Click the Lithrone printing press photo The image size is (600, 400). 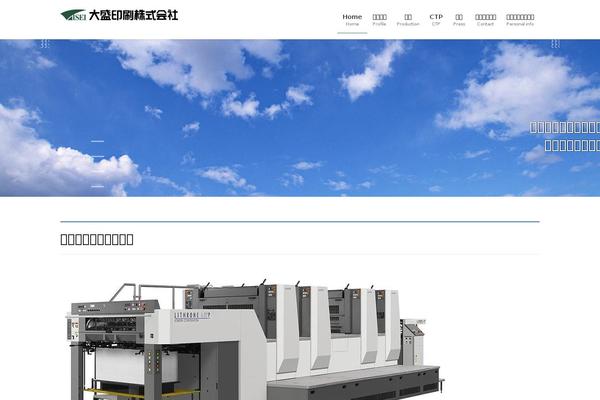[x=255, y=337]
